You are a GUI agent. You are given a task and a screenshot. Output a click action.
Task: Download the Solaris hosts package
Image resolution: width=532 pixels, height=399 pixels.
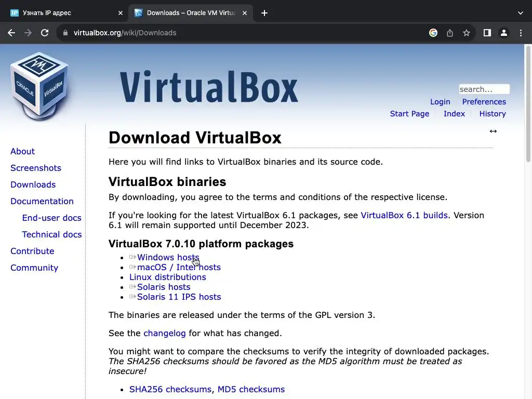164,287
